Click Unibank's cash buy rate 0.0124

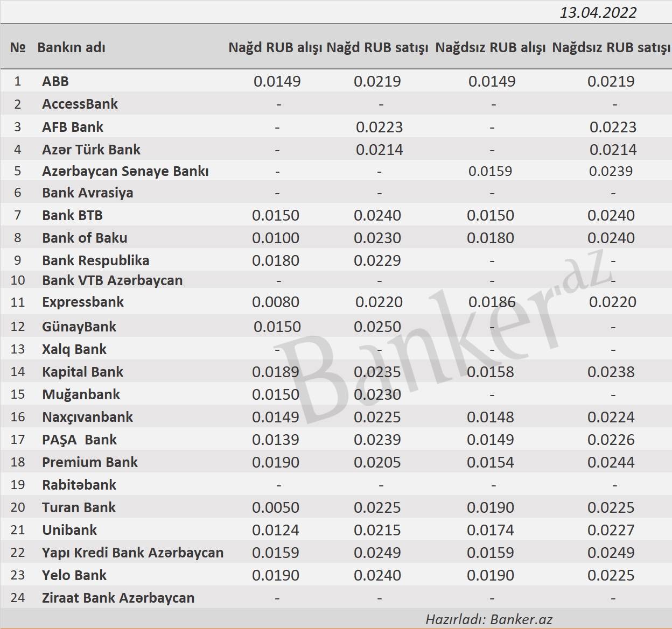276,530
